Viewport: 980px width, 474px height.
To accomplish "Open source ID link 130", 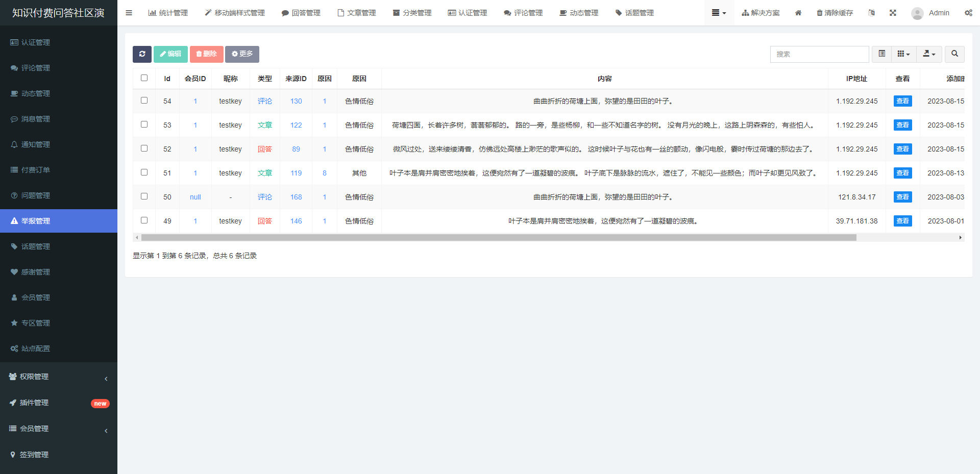I will [x=296, y=101].
